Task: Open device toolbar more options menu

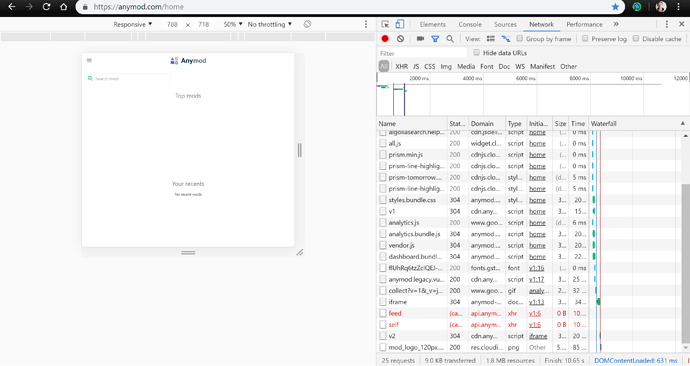Action: pyautogui.click(x=366, y=24)
